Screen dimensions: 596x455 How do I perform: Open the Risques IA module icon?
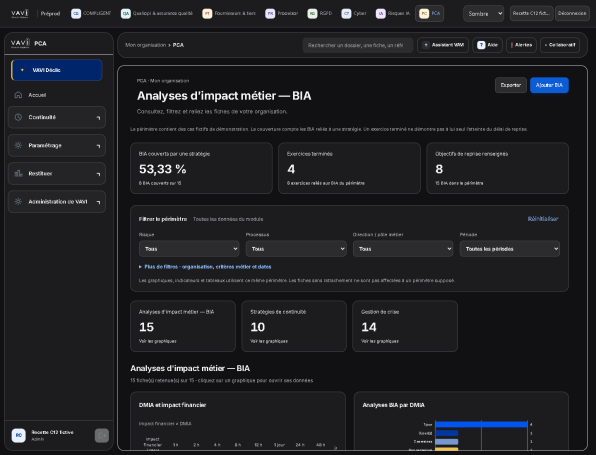[x=380, y=14]
